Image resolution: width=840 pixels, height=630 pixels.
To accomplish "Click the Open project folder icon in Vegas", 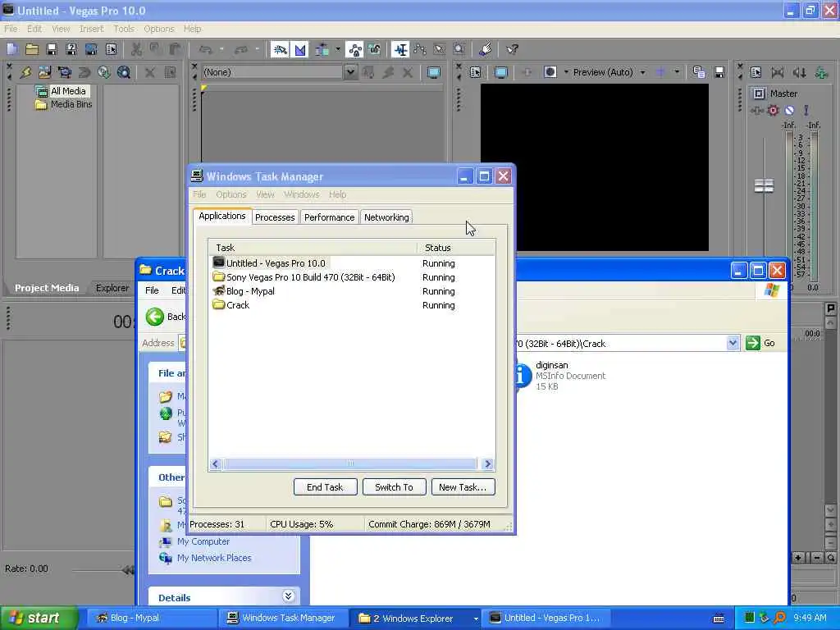I will click(x=32, y=50).
